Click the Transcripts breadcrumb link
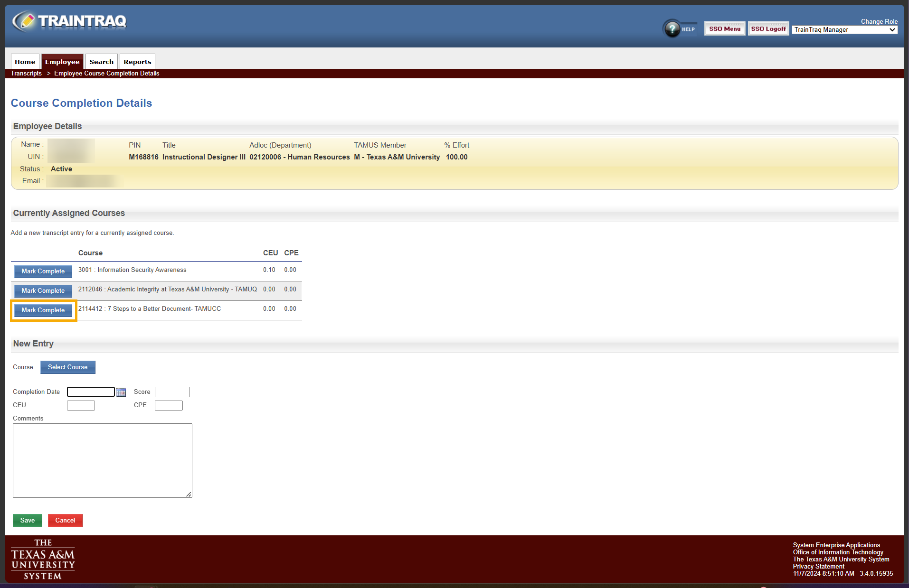Viewport: 909px width, 588px height. click(26, 73)
